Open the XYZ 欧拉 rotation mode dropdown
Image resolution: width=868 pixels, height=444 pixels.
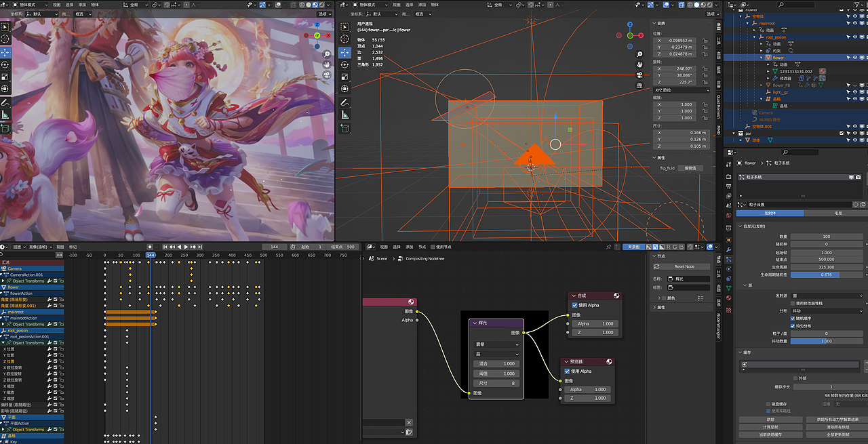pos(682,89)
